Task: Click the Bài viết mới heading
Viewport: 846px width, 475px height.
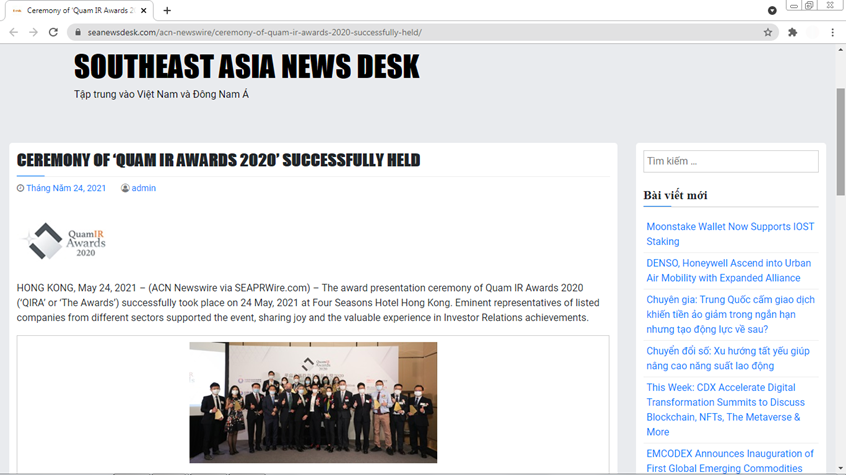Action: [675, 195]
